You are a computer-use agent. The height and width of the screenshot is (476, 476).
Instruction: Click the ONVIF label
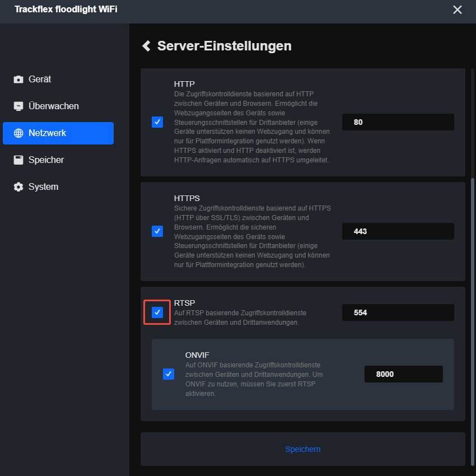[x=197, y=355]
